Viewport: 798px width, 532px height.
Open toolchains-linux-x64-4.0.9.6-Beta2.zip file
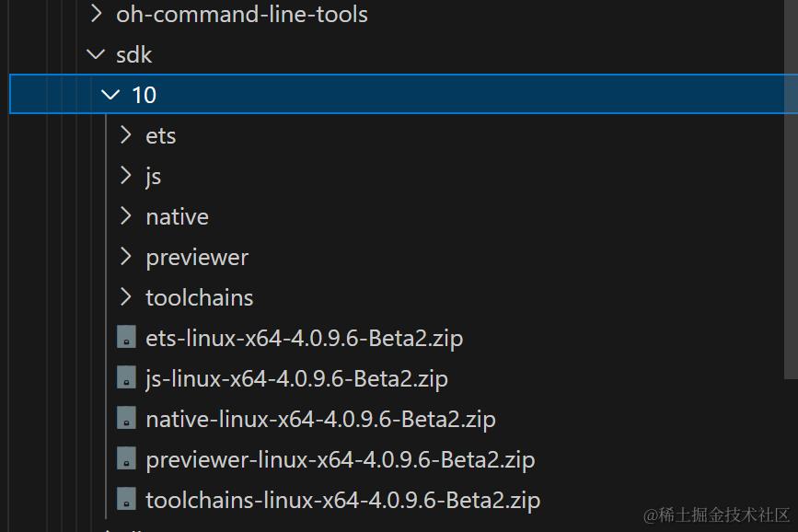coord(342,500)
